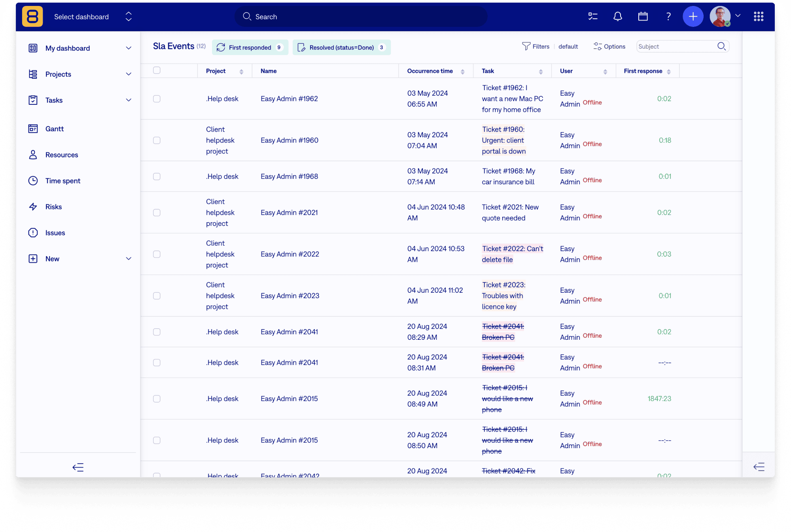Check the row for Easy Admin #1962

157,99
